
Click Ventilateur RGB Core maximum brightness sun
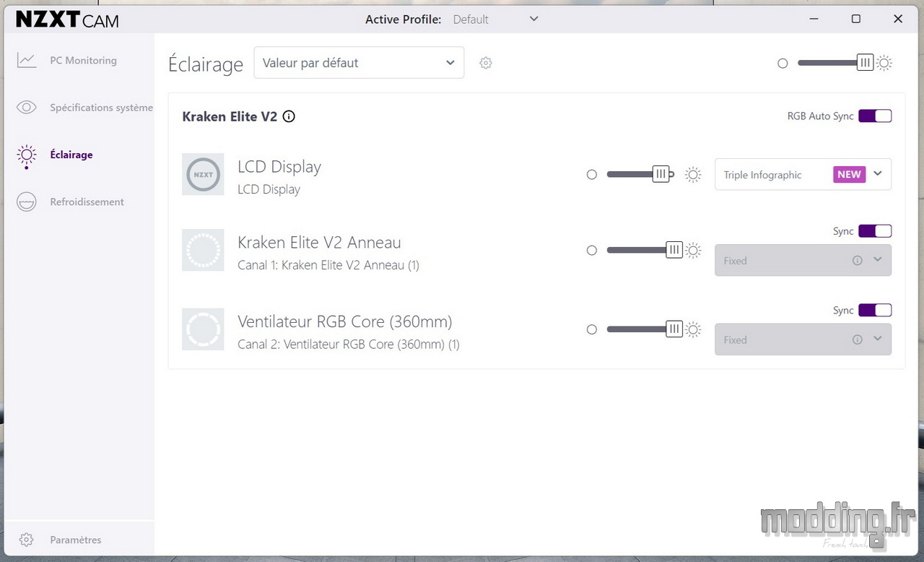pos(693,329)
